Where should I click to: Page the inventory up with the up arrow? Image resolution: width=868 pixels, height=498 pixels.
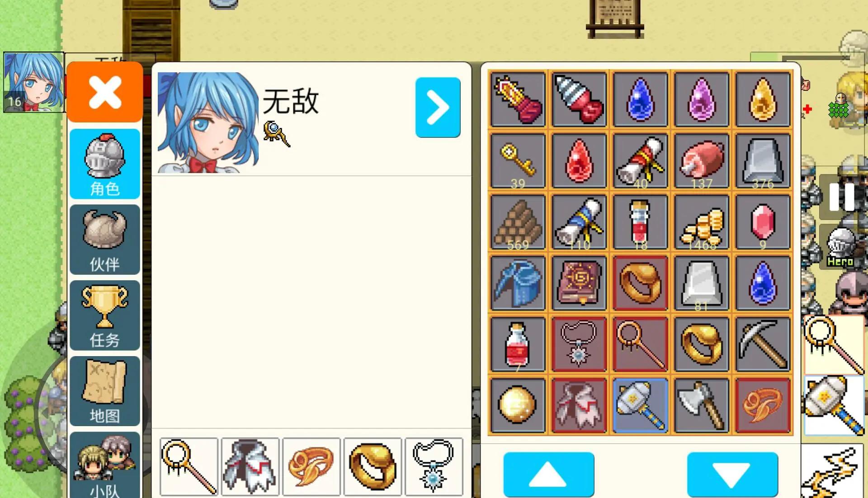[x=548, y=475]
